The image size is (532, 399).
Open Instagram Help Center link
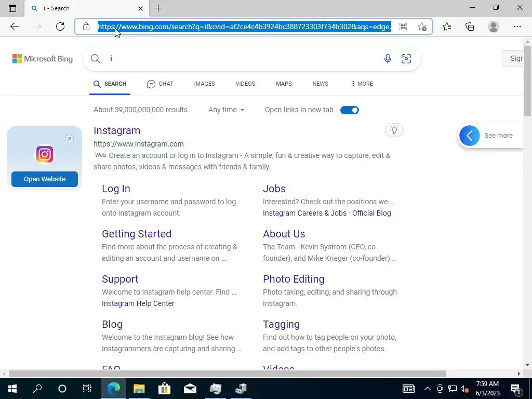tap(138, 303)
